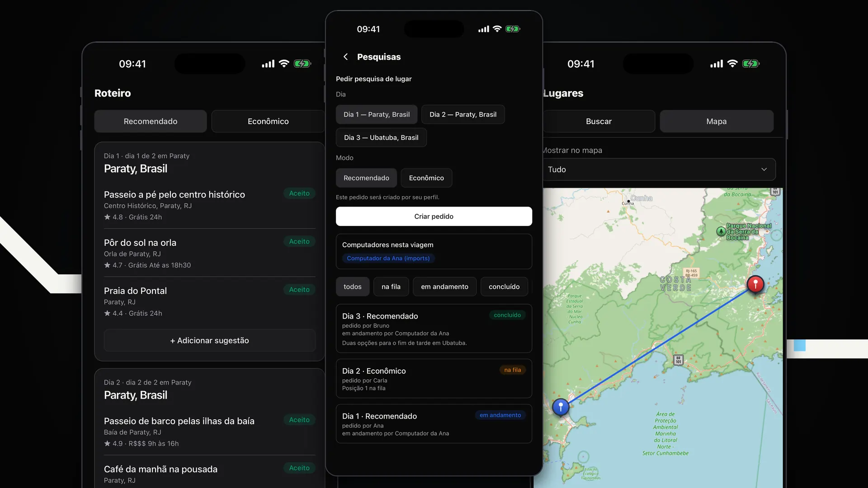Select Dia 1 — Paraty, Brasil chip
Viewport: 868px width, 488px height.
pyautogui.click(x=377, y=114)
